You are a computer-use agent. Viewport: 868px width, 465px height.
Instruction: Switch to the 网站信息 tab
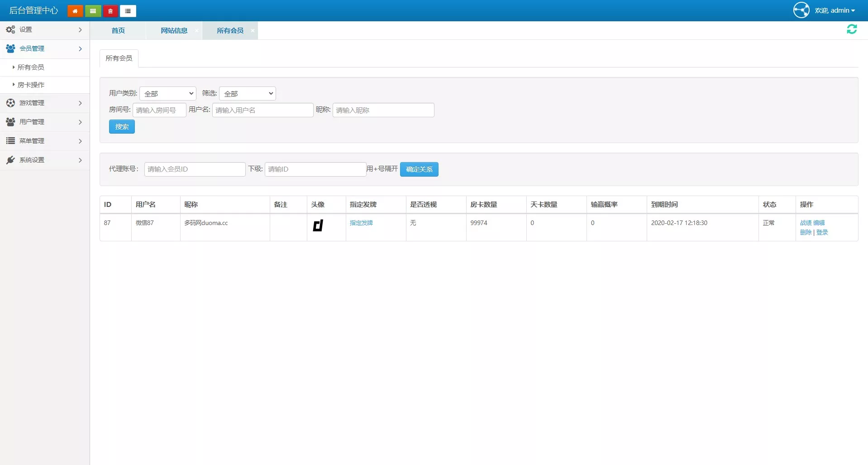pyautogui.click(x=174, y=30)
